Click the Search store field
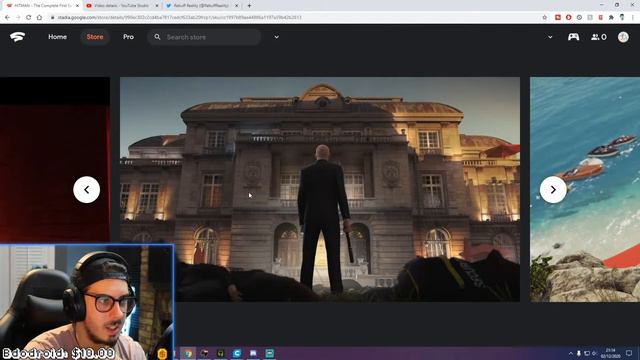The width and height of the screenshot is (640, 360). pos(204,37)
